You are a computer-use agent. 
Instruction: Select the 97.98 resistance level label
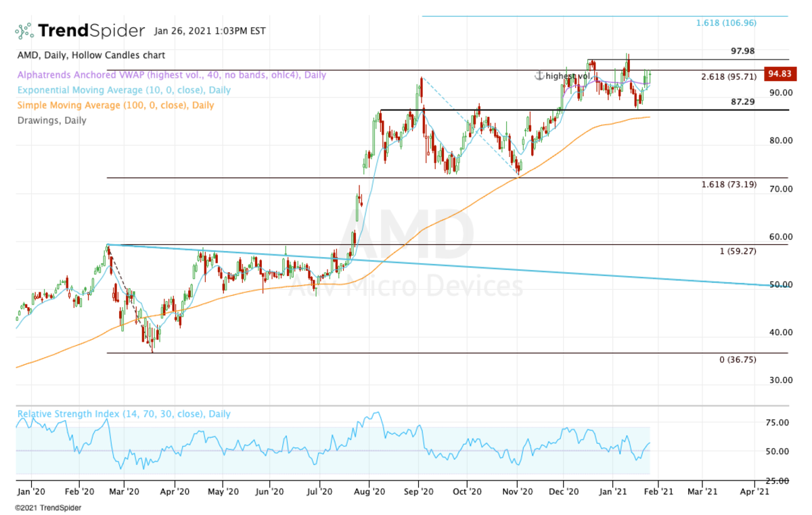tap(742, 51)
